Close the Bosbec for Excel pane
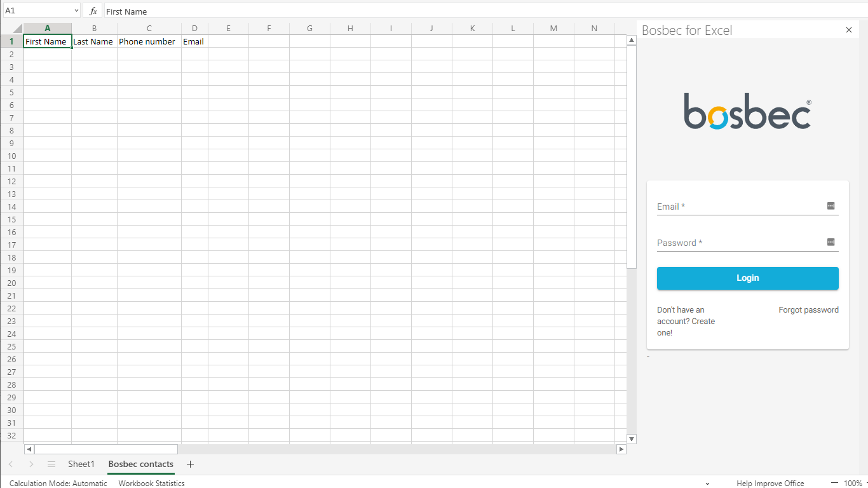 [849, 30]
